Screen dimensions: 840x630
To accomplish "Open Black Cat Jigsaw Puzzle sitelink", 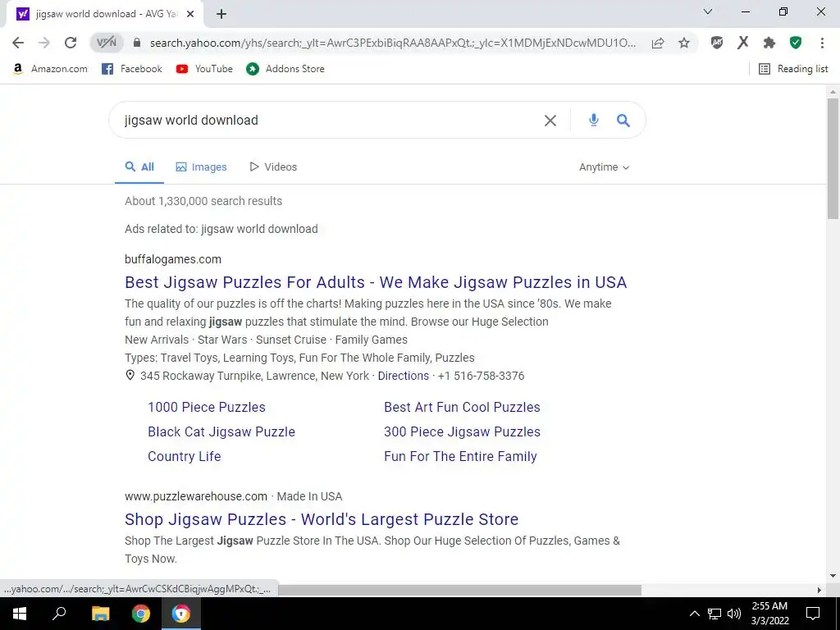I will tap(221, 431).
